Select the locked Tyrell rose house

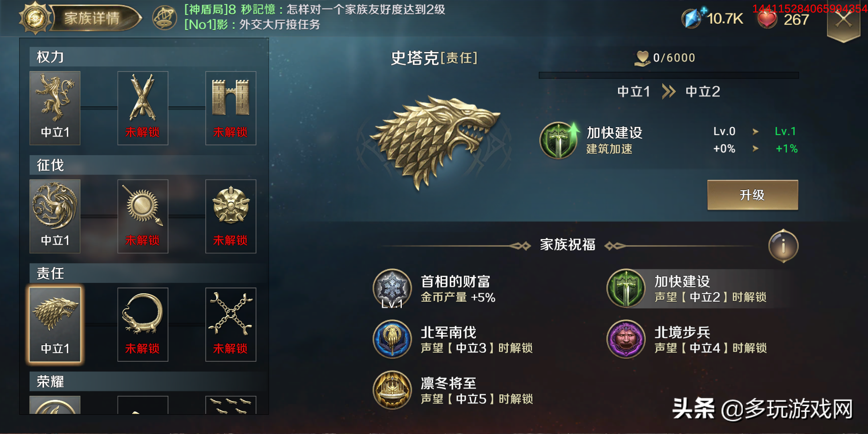click(231, 216)
